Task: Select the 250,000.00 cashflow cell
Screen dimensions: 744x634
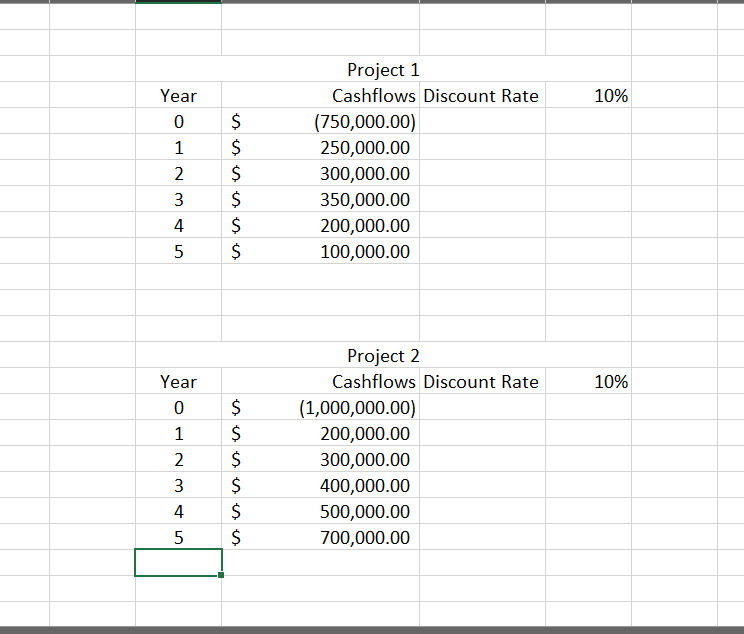Action: [x=320, y=147]
